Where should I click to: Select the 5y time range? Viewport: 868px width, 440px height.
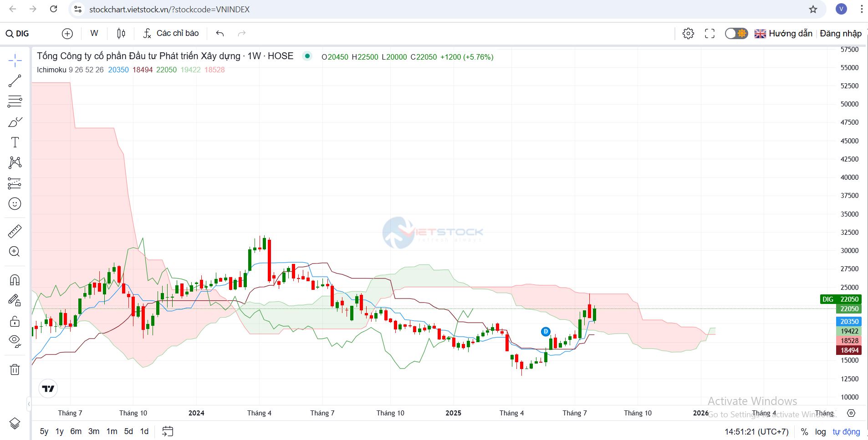pos(44,431)
